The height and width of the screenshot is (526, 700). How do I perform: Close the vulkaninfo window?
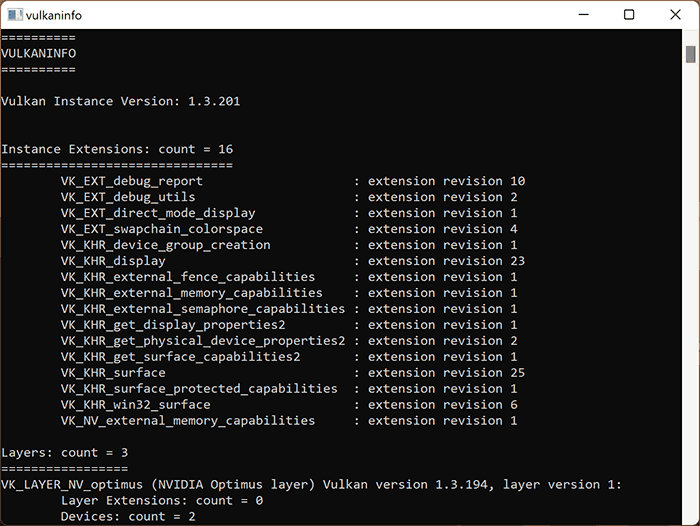[675, 15]
